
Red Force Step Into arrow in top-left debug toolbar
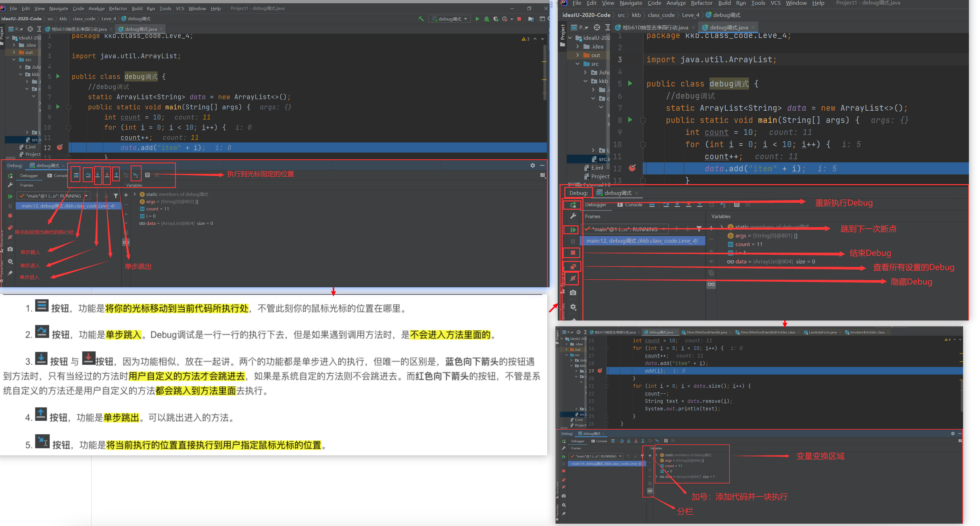[x=107, y=175]
